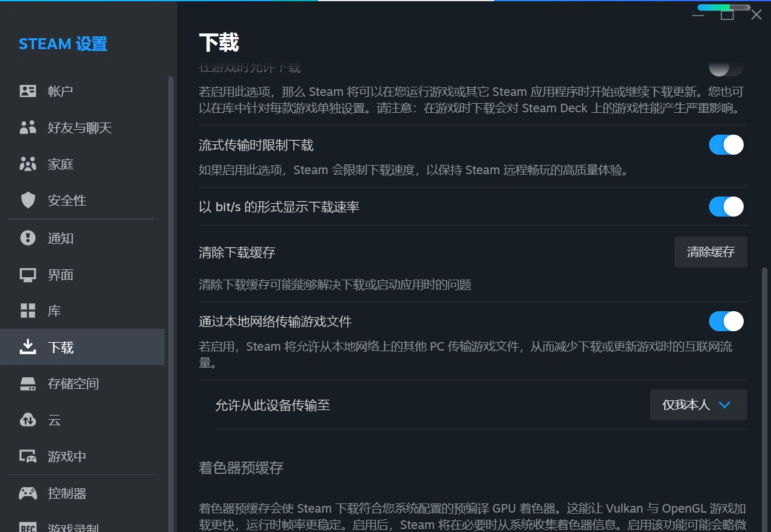Disable 通过本地网络传输游戏文件

726,321
